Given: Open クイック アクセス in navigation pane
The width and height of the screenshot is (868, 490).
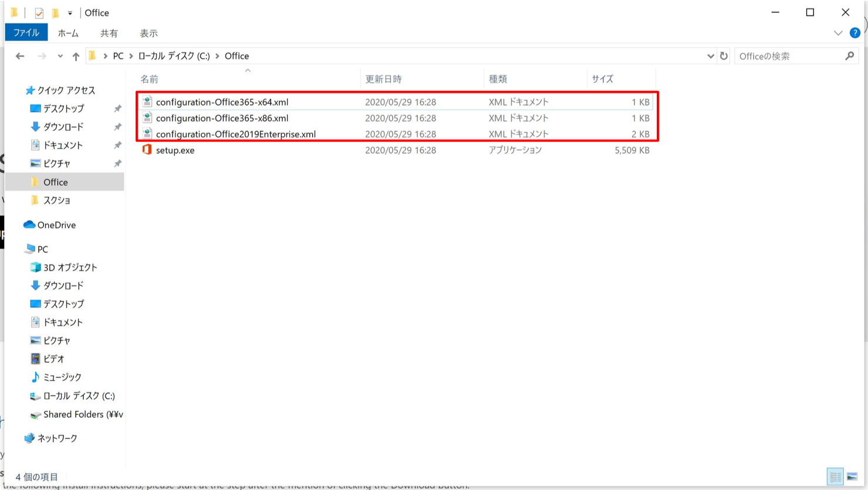Looking at the screenshot, I should [66, 90].
